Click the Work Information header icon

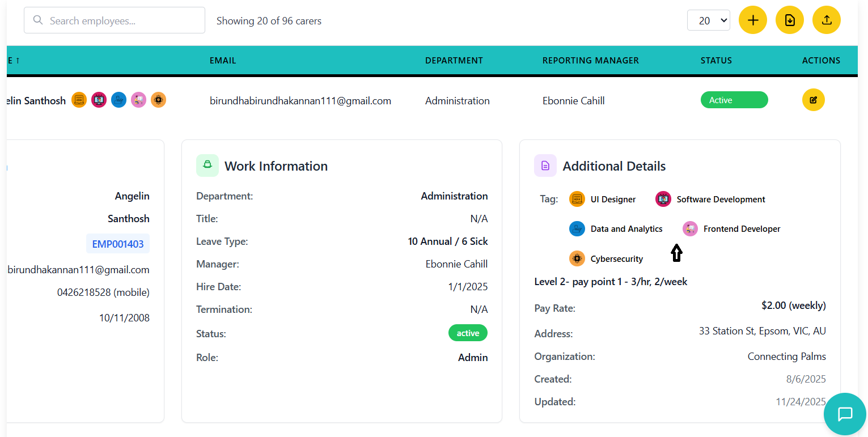[x=207, y=166]
